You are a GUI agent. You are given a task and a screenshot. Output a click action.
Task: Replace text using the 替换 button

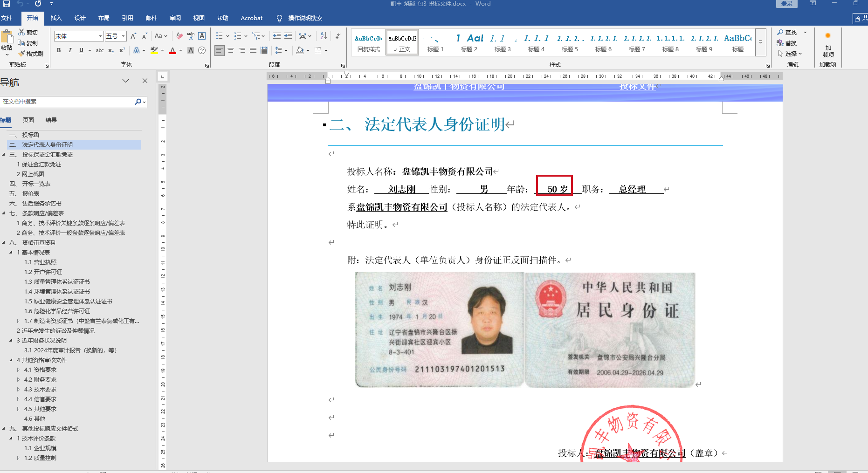click(x=787, y=43)
